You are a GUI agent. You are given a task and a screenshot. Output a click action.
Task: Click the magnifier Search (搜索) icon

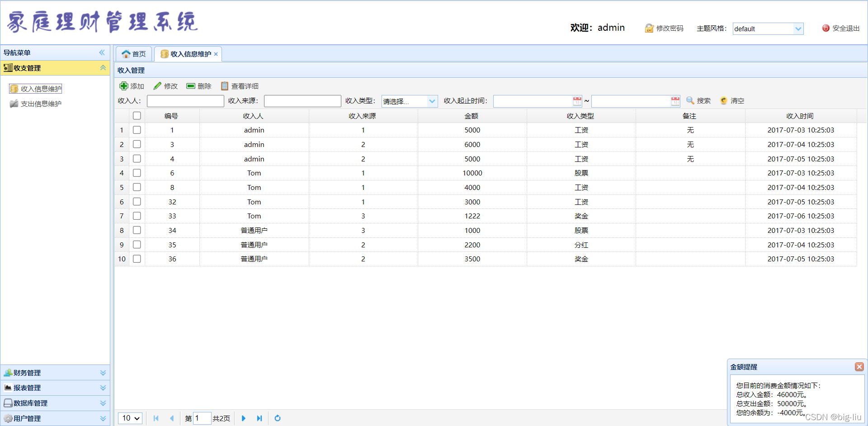pos(690,100)
